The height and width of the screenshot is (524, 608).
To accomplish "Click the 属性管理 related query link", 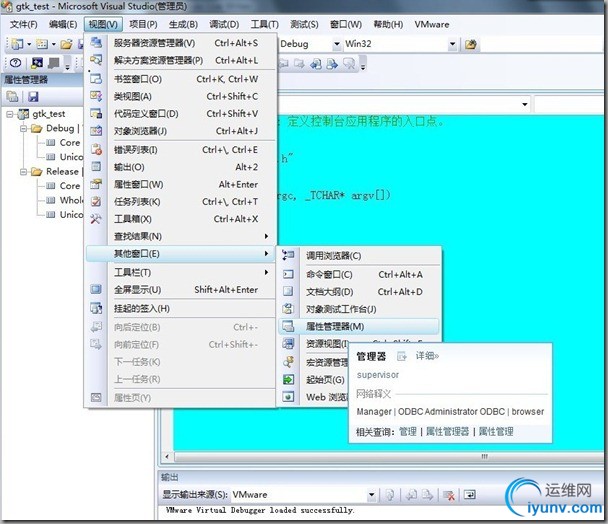I will (496, 432).
